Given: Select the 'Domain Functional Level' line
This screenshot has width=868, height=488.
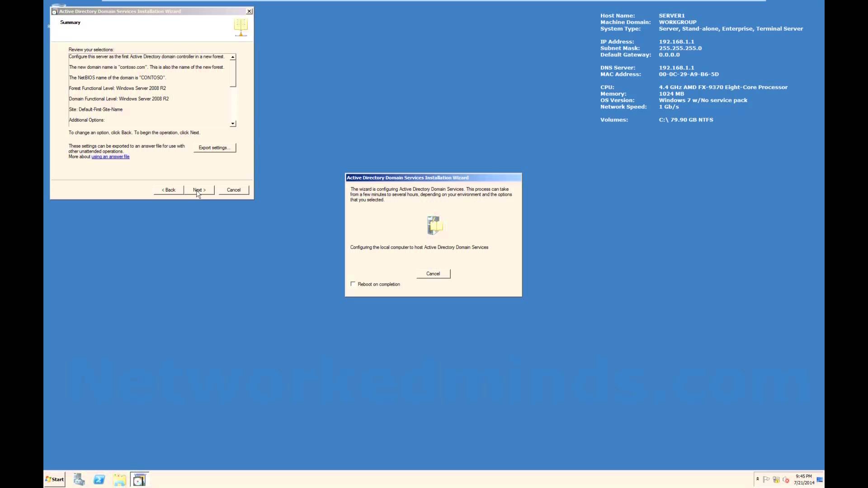Looking at the screenshot, I should point(119,99).
